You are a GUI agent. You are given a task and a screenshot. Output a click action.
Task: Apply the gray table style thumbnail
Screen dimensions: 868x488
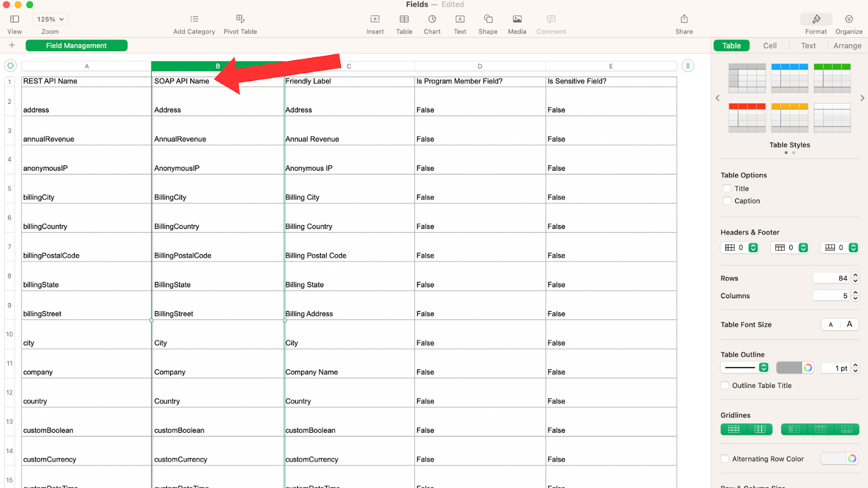747,78
